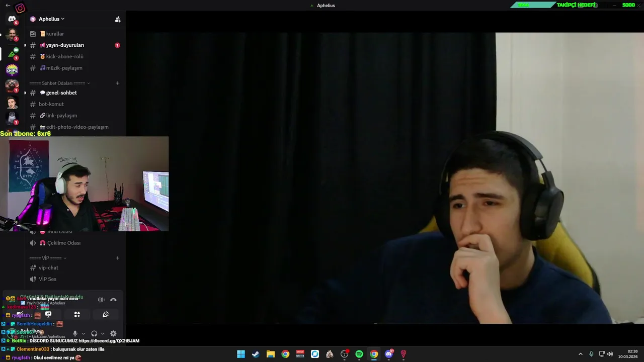This screenshot has height=362, width=644.
Task: Open the edit-photo-video-paylaşım channel
Action: 75,127
